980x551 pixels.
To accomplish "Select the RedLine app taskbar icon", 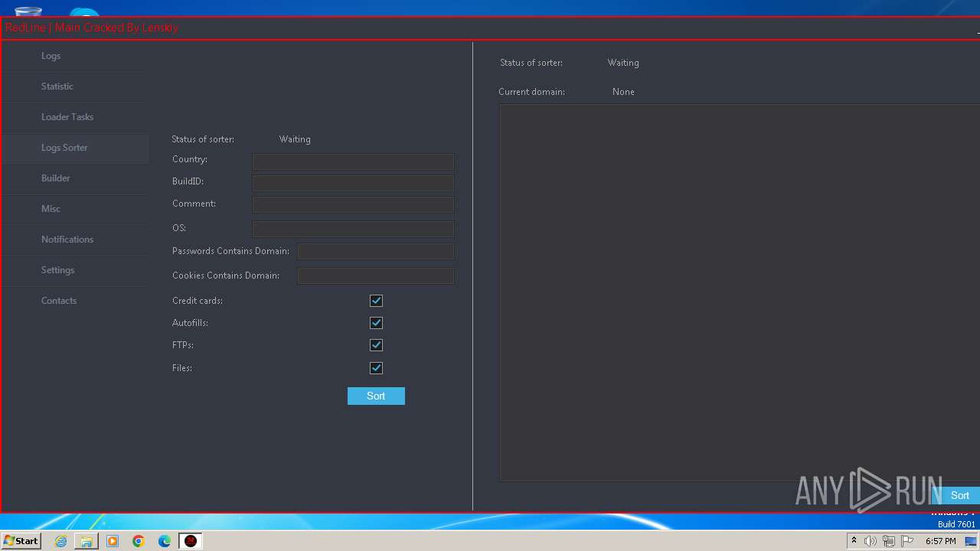I will (191, 541).
